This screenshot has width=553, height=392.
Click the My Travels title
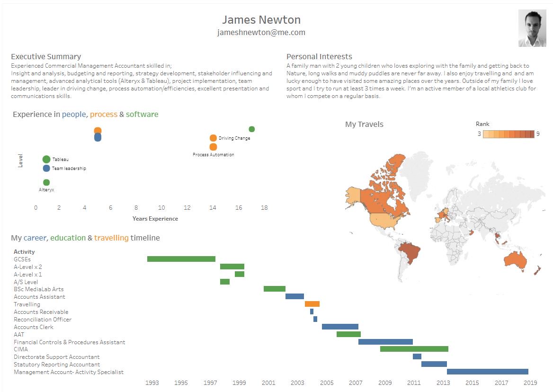[364, 124]
